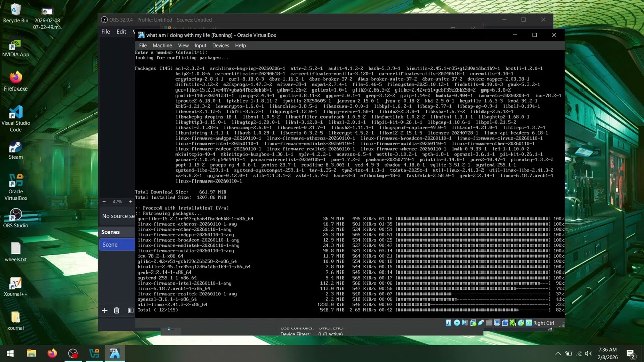Open Windows notification center

[630, 353]
